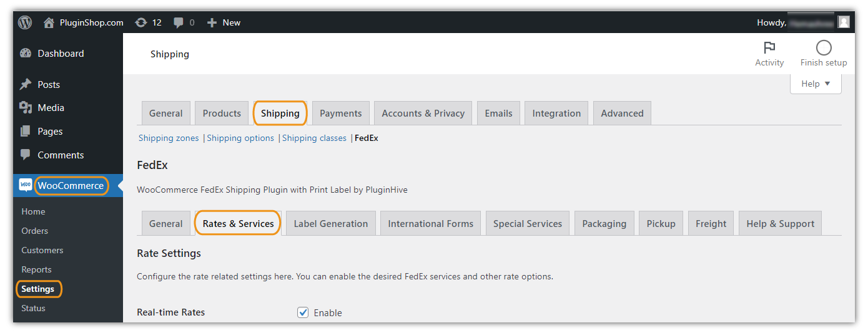
Task: Click the Real-time Rates label
Action: click(x=170, y=312)
